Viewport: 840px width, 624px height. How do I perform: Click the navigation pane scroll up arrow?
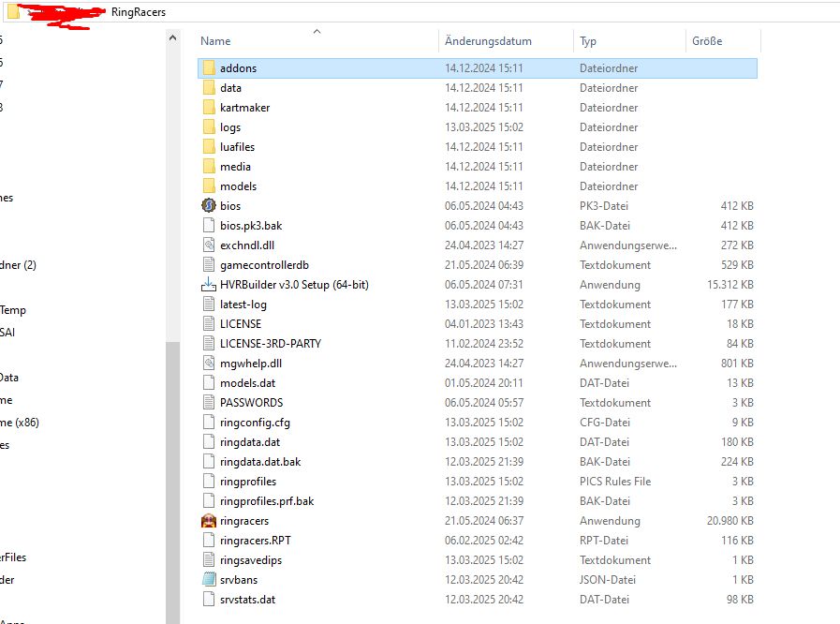[172, 38]
